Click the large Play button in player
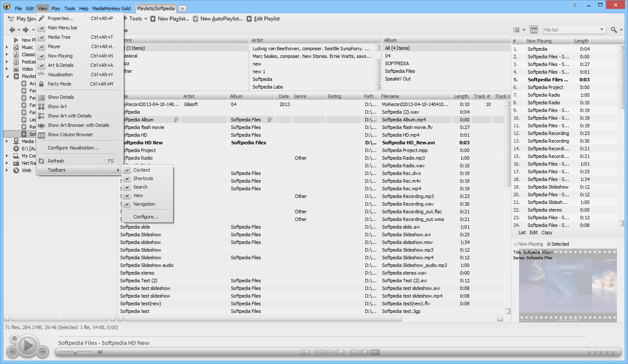The height and width of the screenshot is (364, 628). click(x=28, y=346)
